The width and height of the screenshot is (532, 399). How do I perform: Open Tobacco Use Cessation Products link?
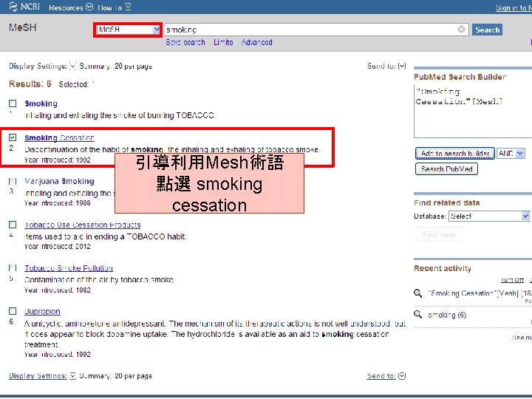[83, 225]
